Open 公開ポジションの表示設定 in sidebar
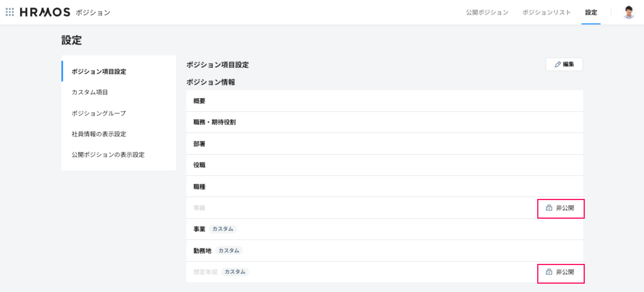The image size is (644, 292). [x=108, y=155]
